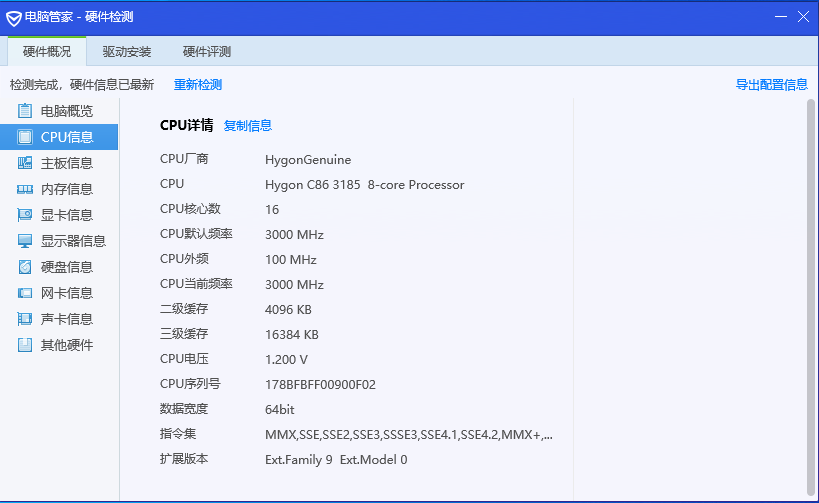Click the CPU核心数 value 16
The image size is (819, 503).
(272, 209)
